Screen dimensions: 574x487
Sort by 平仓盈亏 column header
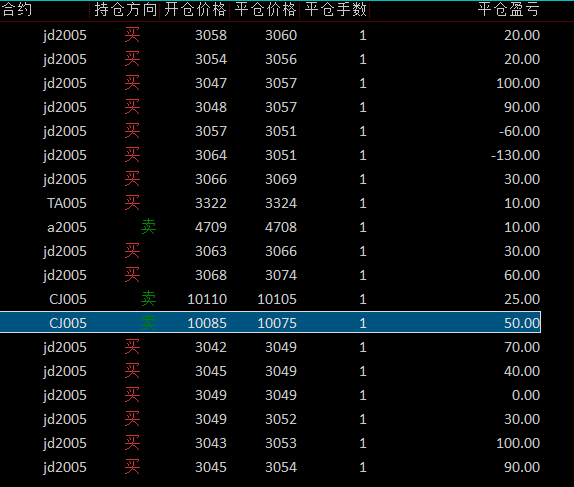[x=508, y=10]
